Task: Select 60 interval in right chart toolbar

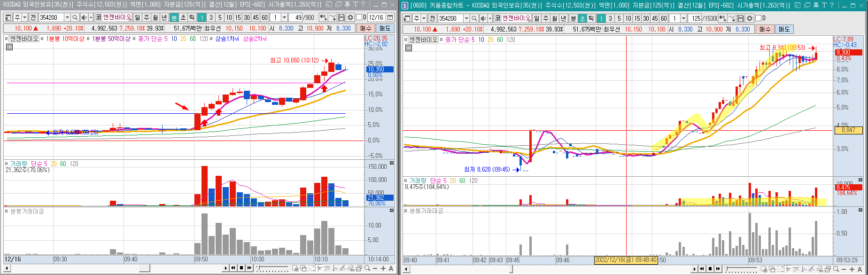Action: click(664, 18)
